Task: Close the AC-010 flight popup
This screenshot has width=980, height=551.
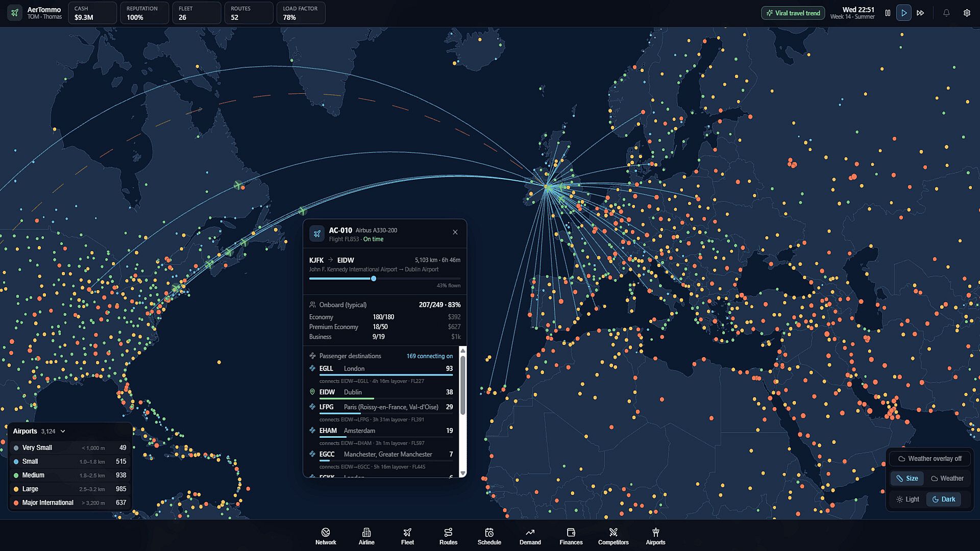Action: pos(455,232)
